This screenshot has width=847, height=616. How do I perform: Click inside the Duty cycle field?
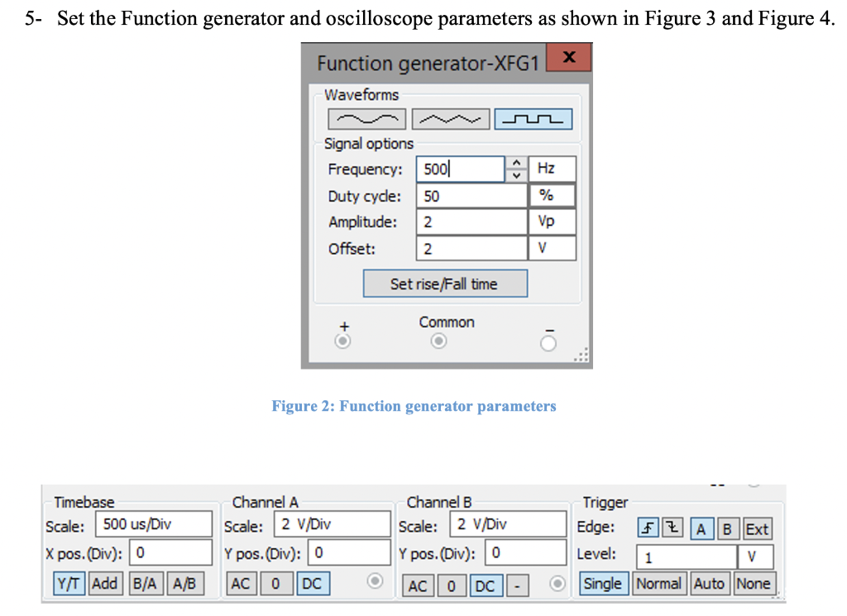point(463,195)
